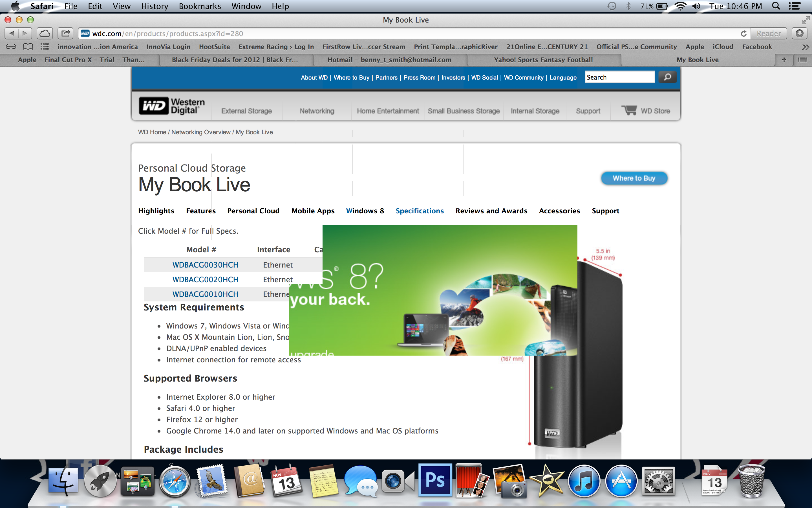
Task: Click the WD search magnifier button
Action: [x=667, y=77]
